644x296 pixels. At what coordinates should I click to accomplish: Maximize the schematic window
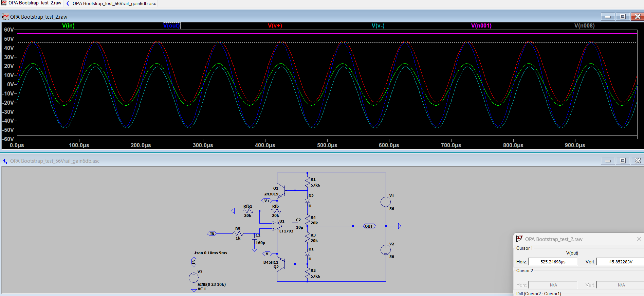[x=623, y=161]
